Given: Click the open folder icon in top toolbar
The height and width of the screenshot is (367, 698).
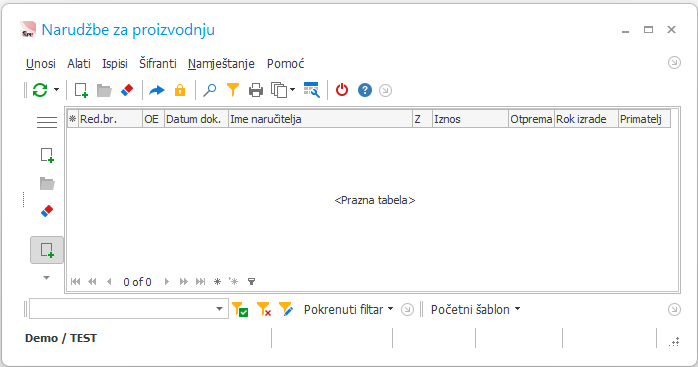Looking at the screenshot, I should coord(104,90).
